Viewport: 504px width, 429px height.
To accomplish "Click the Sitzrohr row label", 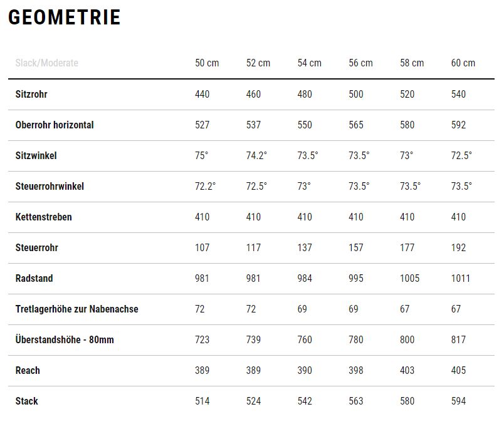I will 31,94.
